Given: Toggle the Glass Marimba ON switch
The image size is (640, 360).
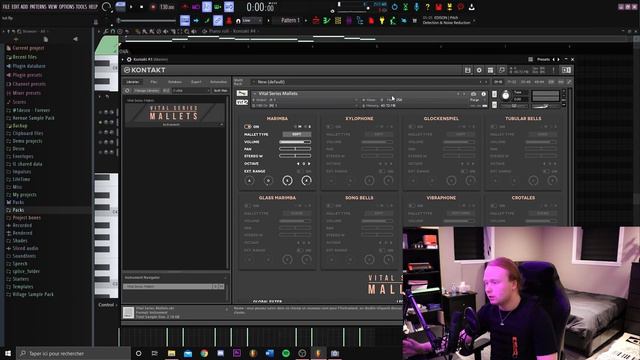Looking at the screenshot, I should point(247,206).
